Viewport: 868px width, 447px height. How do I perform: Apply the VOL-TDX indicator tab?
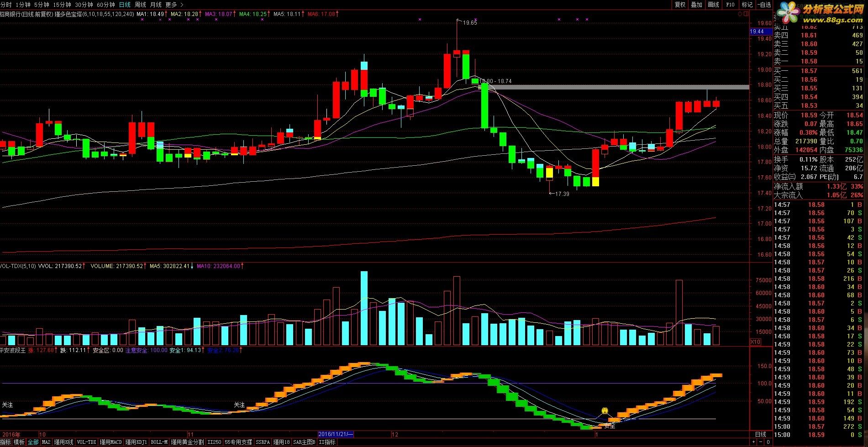coord(87,442)
